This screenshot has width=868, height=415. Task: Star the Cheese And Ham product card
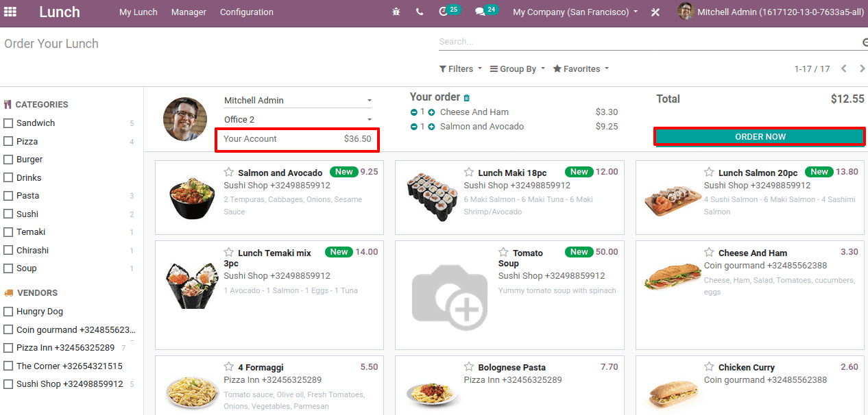click(x=709, y=252)
